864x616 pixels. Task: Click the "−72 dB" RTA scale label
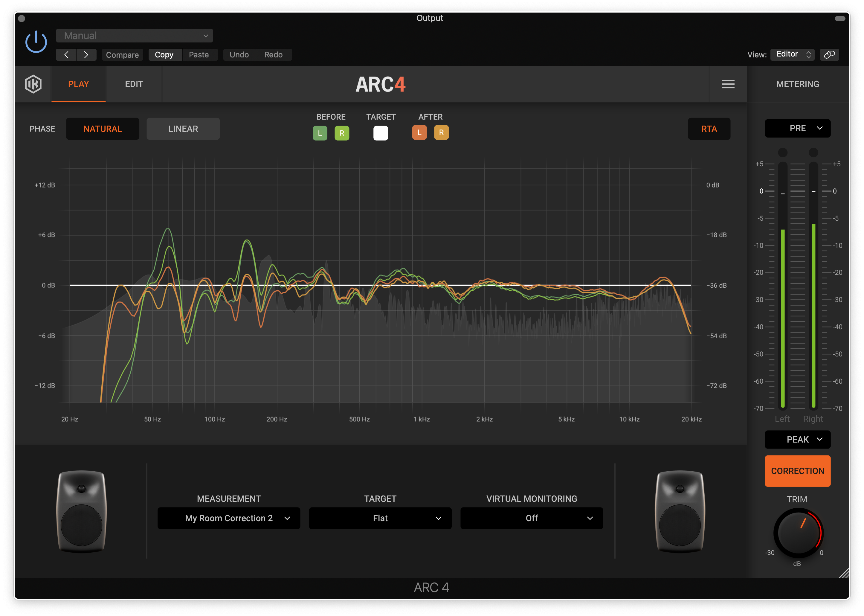pyautogui.click(x=717, y=386)
